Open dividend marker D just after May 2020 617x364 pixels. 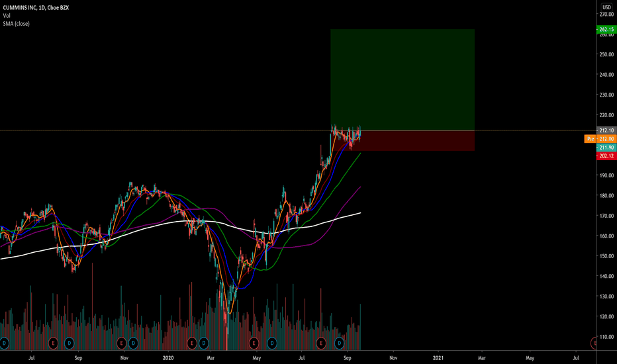[272, 343]
